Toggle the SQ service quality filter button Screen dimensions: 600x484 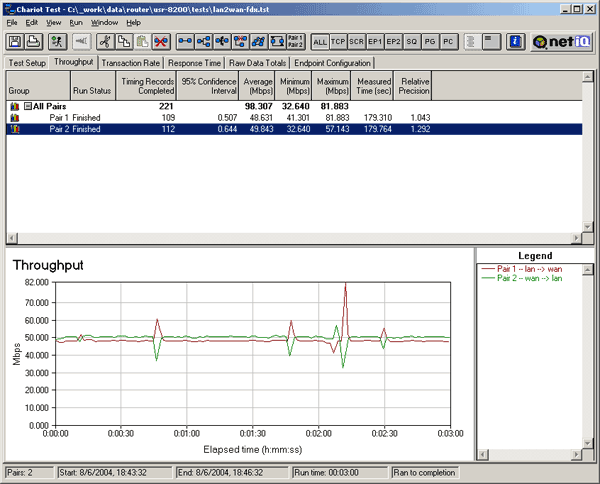[412, 42]
